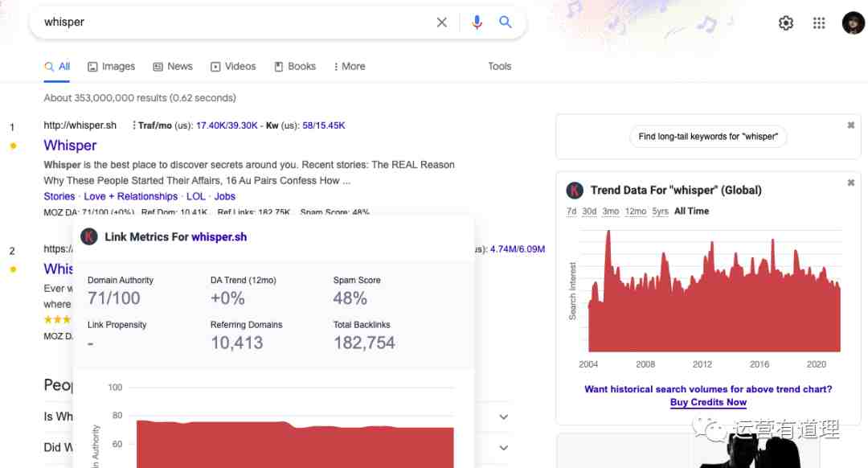Open the More search options menu
The height and width of the screenshot is (468, 868).
[x=350, y=67]
